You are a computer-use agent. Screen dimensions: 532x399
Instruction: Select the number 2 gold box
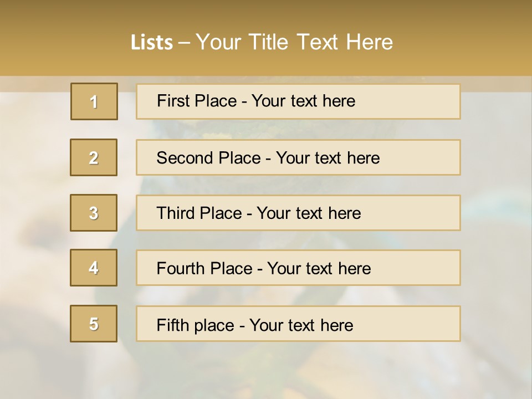[94, 157]
